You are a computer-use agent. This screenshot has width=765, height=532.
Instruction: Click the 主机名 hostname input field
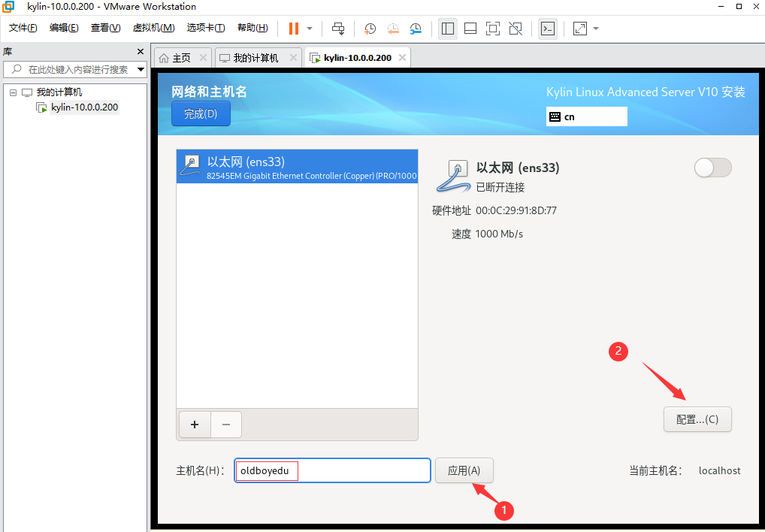(332, 470)
